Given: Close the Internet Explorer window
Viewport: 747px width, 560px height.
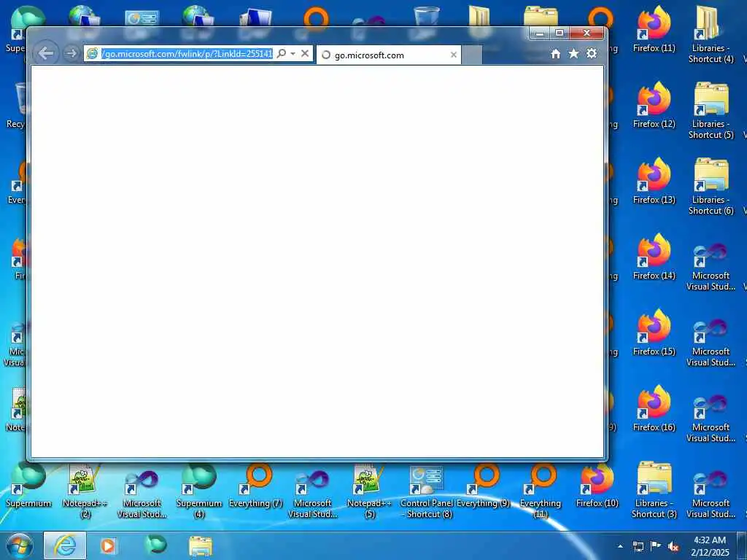Looking at the screenshot, I should pyautogui.click(x=587, y=34).
